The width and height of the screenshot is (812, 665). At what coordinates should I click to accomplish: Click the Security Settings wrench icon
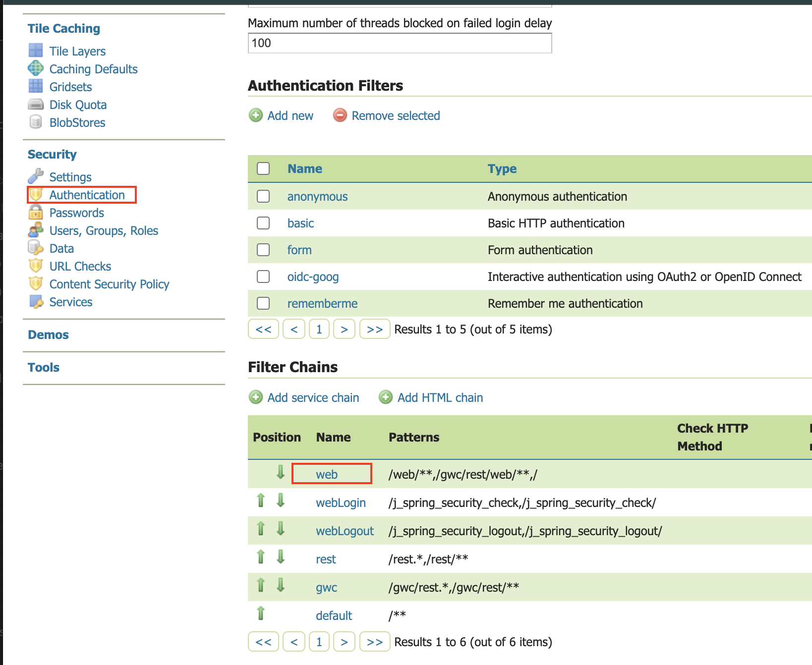(36, 176)
